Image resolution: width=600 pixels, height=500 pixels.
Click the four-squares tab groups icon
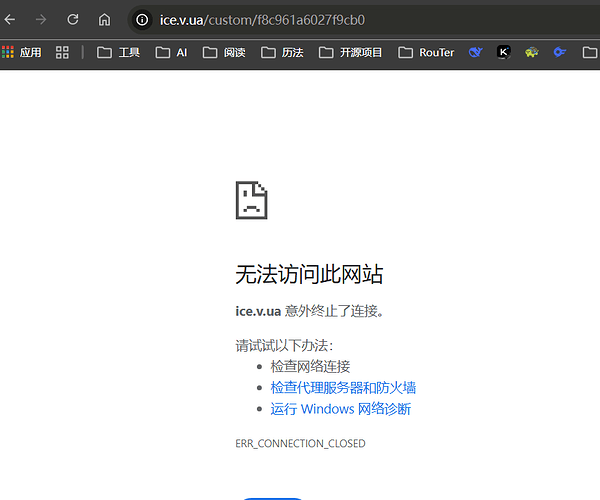click(x=62, y=52)
